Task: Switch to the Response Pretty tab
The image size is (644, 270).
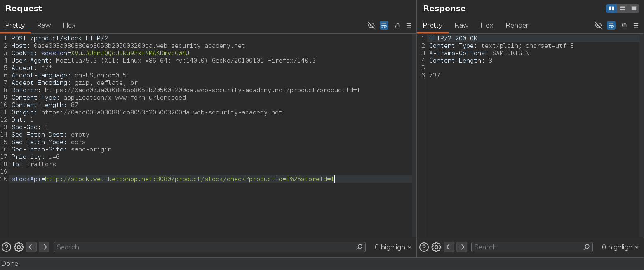Action: [x=432, y=25]
